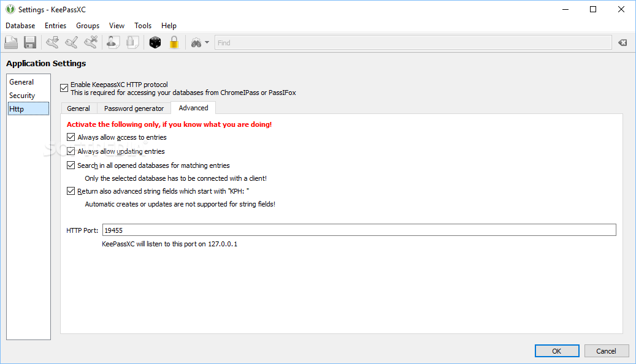Select General in the settings sidebar

pos(28,82)
